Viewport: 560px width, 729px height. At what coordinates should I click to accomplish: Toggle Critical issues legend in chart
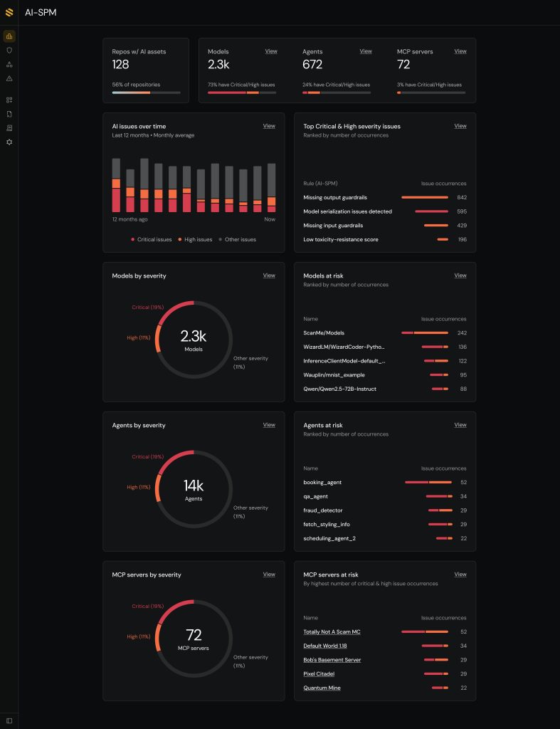pyautogui.click(x=152, y=240)
